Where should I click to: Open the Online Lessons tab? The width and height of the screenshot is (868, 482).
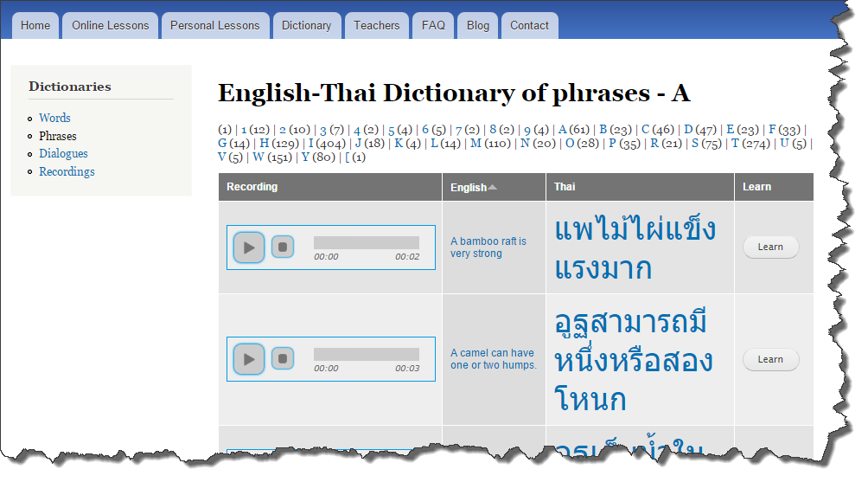[110, 25]
